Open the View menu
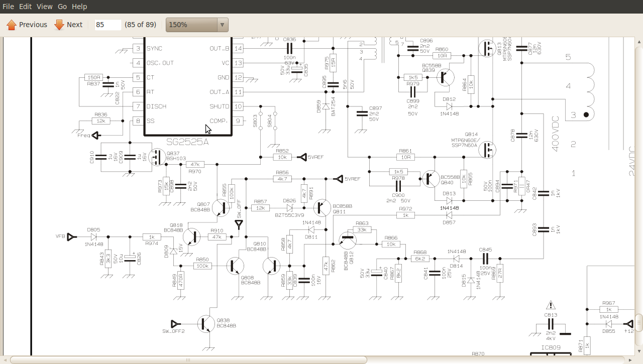643x364 pixels. point(44,7)
